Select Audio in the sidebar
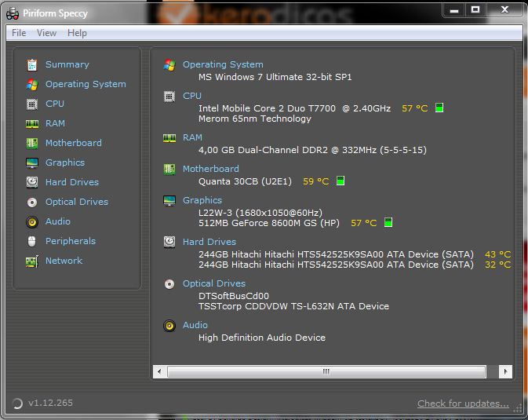This screenshot has width=528, height=420. [58, 221]
